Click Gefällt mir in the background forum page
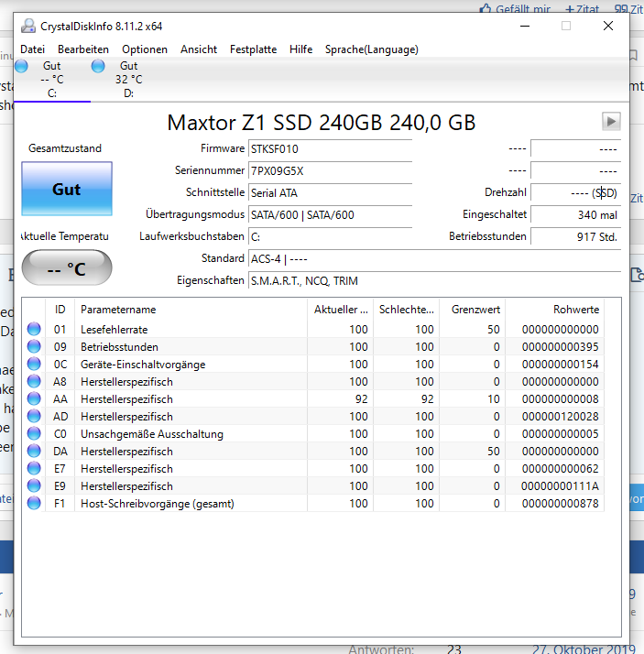This screenshot has height=654, width=644. click(x=515, y=8)
